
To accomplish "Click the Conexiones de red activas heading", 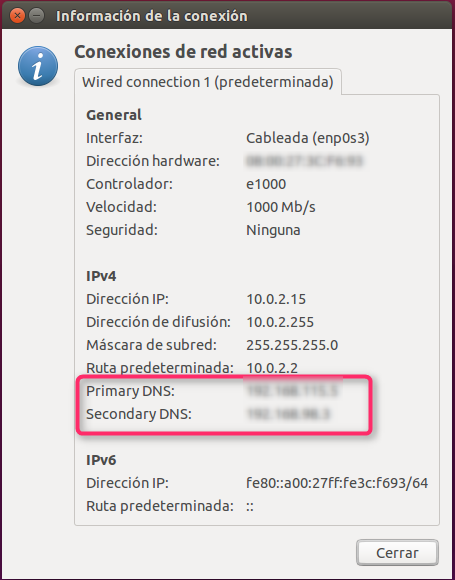I will [x=183, y=52].
